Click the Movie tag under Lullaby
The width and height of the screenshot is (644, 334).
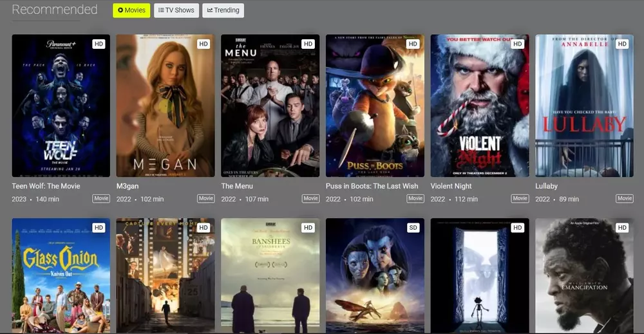(625, 199)
